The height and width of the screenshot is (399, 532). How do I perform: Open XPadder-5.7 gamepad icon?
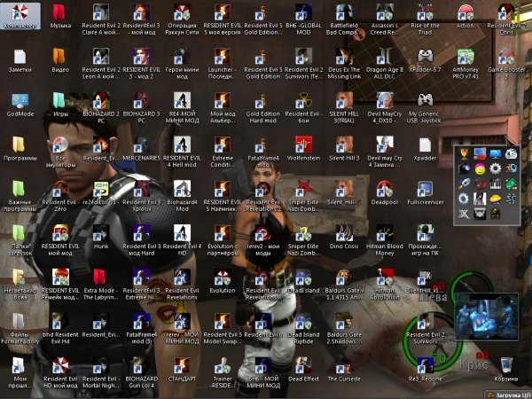pos(425,60)
